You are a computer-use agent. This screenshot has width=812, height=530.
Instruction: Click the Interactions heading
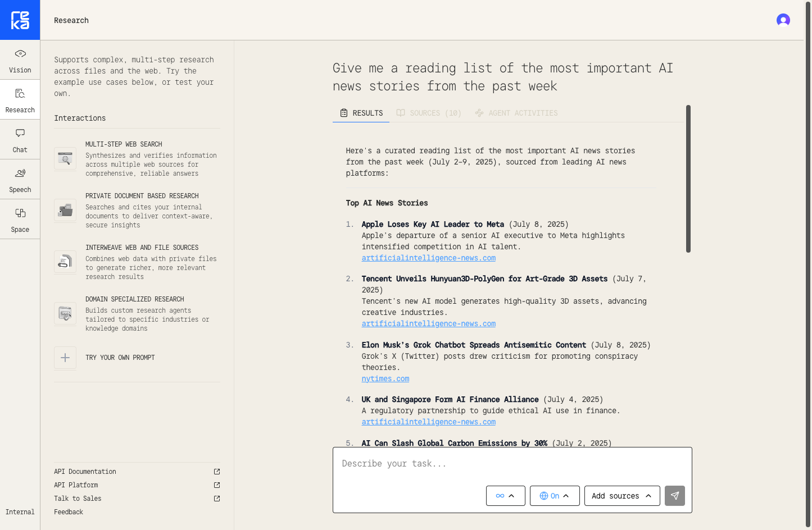point(80,118)
